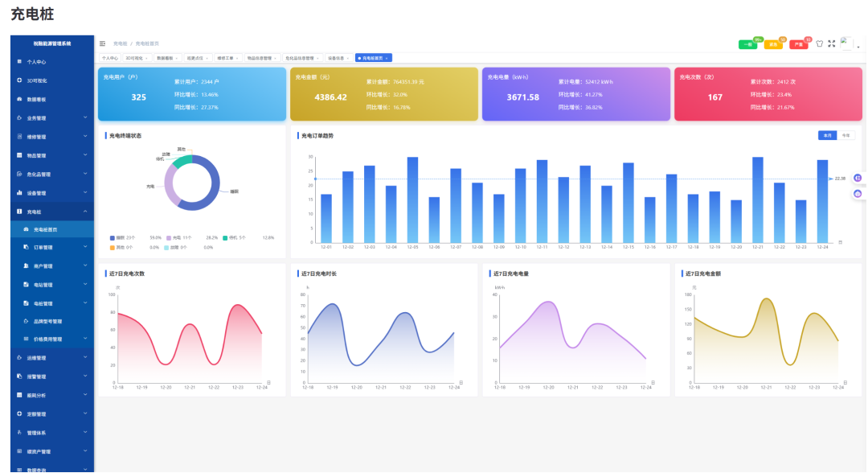Click the 能耗分析 sidebar icon
Viewport: 868px width, 473px height.
pos(19,395)
